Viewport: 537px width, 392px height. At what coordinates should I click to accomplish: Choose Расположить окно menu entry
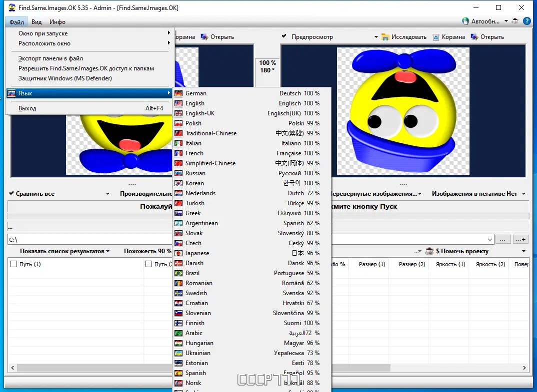89,43
